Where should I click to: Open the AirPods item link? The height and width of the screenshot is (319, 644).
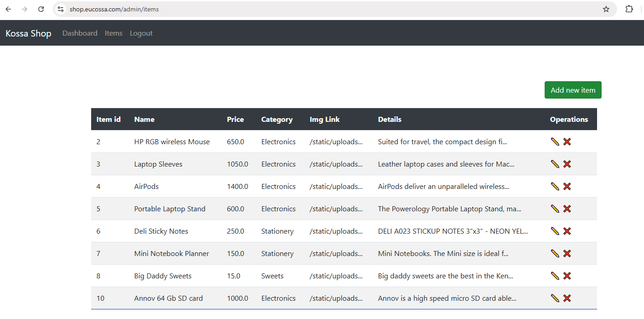click(146, 186)
